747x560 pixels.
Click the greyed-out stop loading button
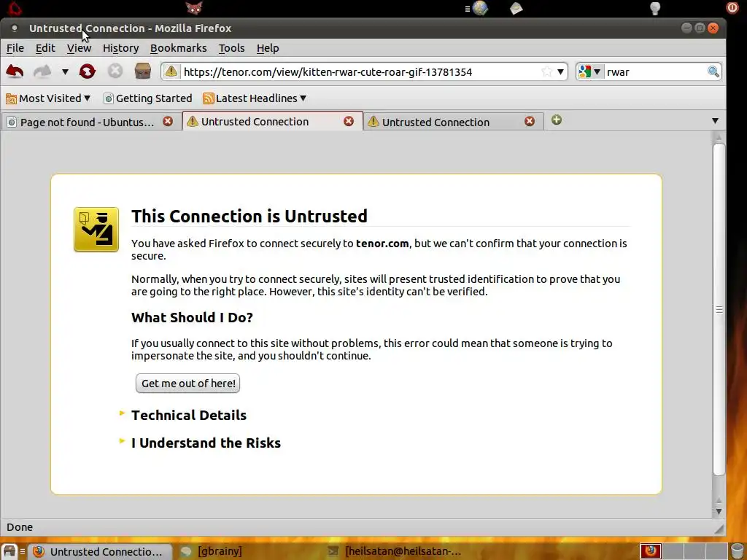click(x=115, y=71)
